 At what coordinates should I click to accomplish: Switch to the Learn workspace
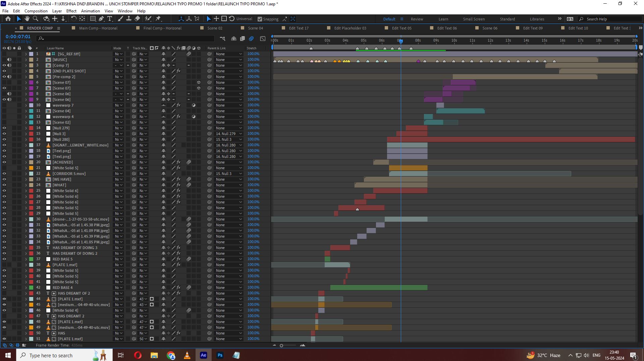click(x=443, y=19)
